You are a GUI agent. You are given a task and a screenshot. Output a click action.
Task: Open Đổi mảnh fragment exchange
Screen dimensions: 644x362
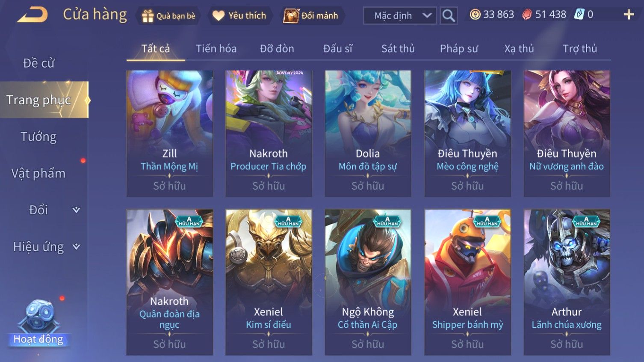click(311, 16)
